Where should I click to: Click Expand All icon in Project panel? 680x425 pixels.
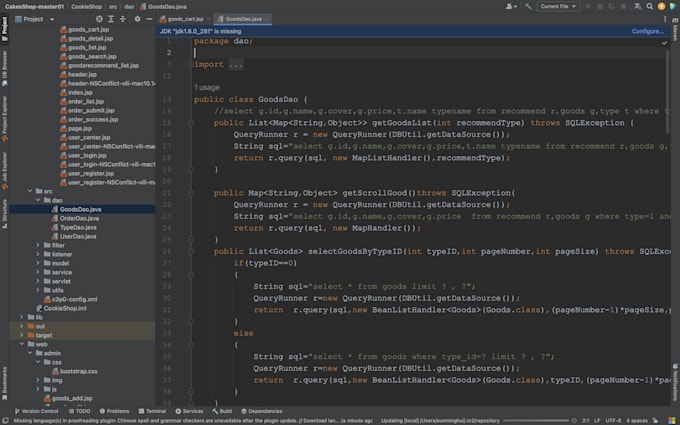(x=111, y=19)
